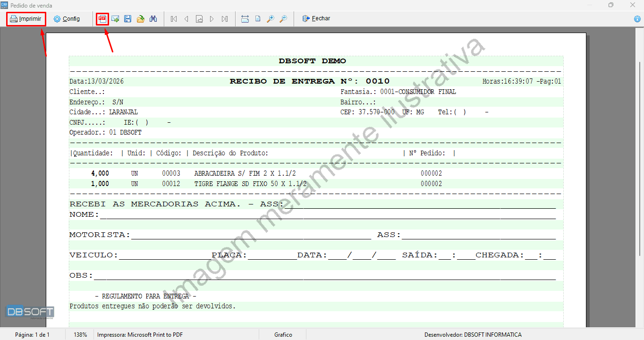Send the report by email icon
This screenshot has width=644, height=340.
[115, 19]
